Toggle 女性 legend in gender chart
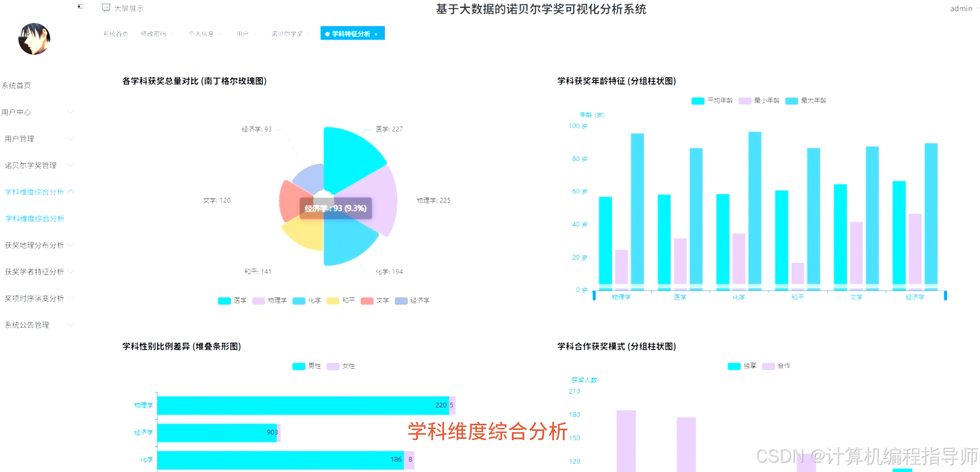 click(x=341, y=366)
